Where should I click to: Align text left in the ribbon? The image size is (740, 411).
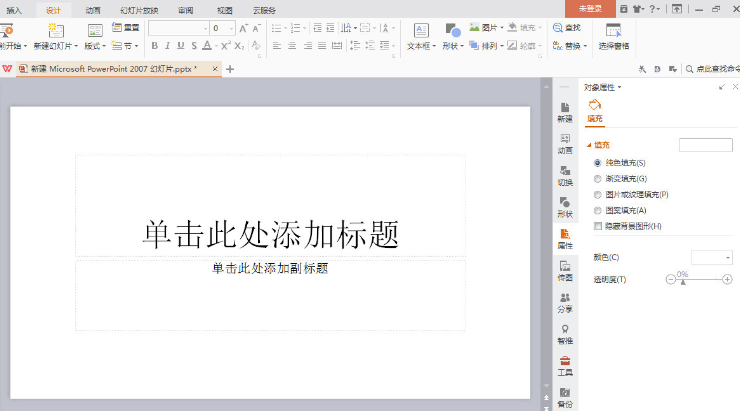coord(277,46)
